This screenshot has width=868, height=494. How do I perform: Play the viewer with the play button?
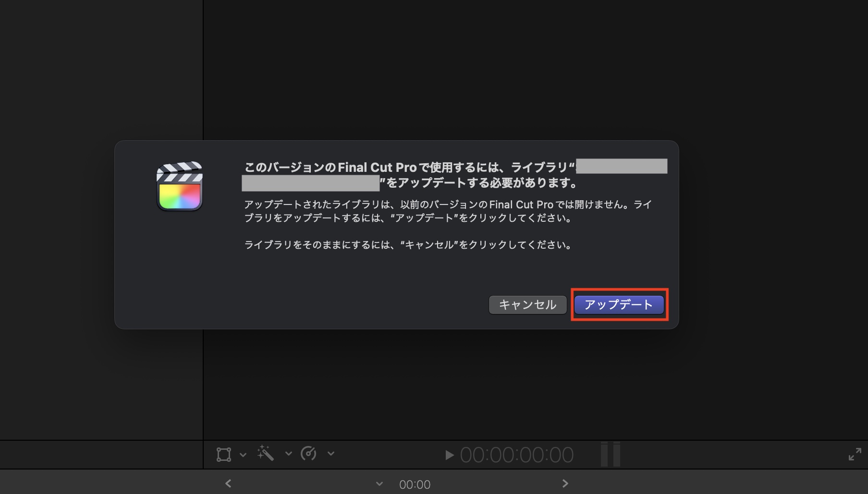[450, 455]
